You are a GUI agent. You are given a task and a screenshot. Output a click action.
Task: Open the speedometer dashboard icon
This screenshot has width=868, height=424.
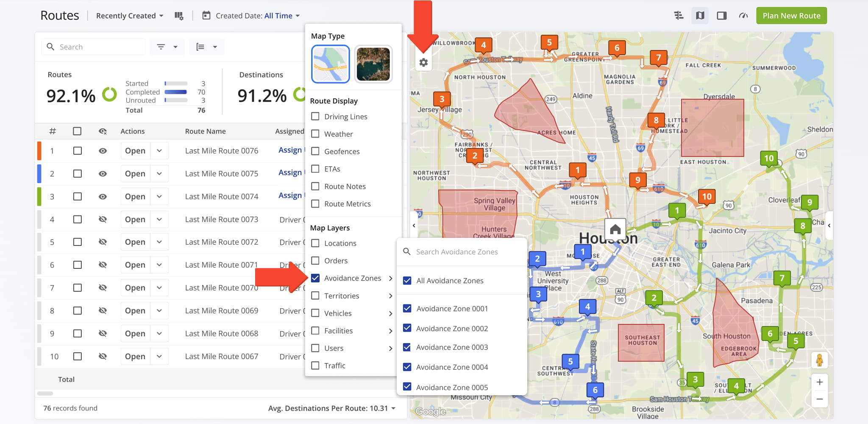(743, 16)
